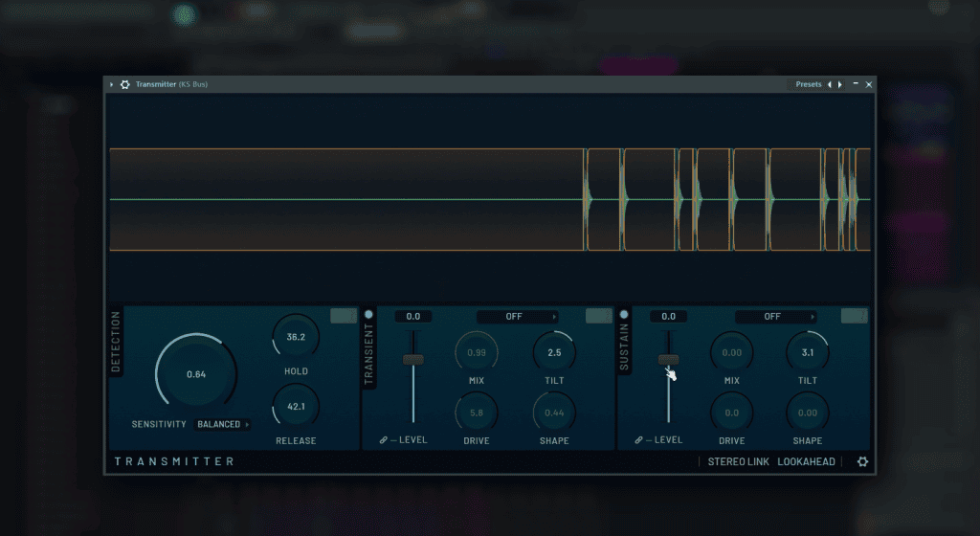Screen dimensions: 980x536
Task: Click the waveform display
Action: (x=490, y=199)
